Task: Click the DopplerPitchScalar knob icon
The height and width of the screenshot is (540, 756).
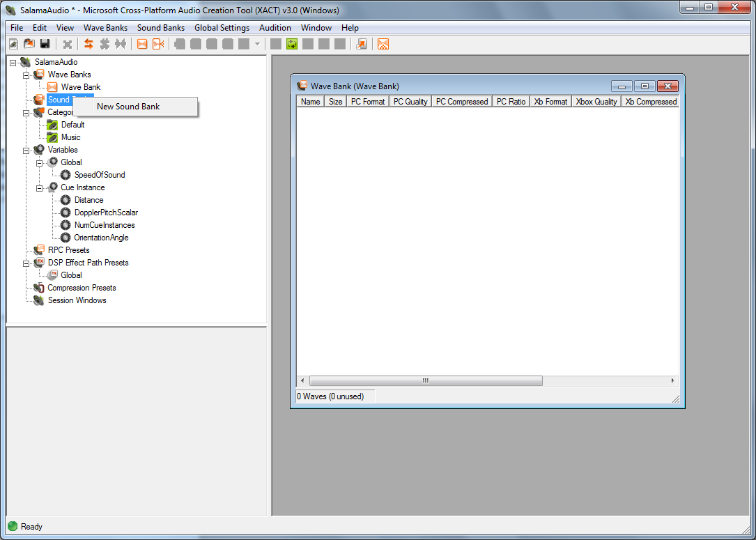Action: (x=65, y=213)
